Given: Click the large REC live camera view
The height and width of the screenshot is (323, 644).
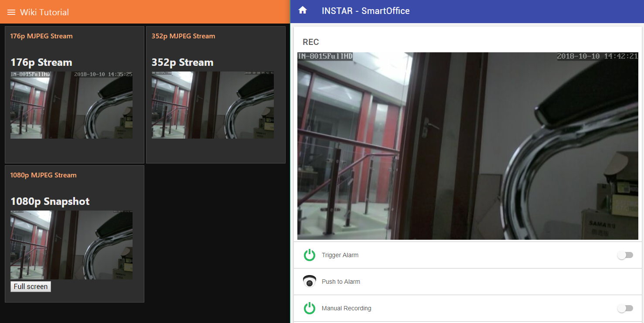Looking at the screenshot, I should coord(467,146).
